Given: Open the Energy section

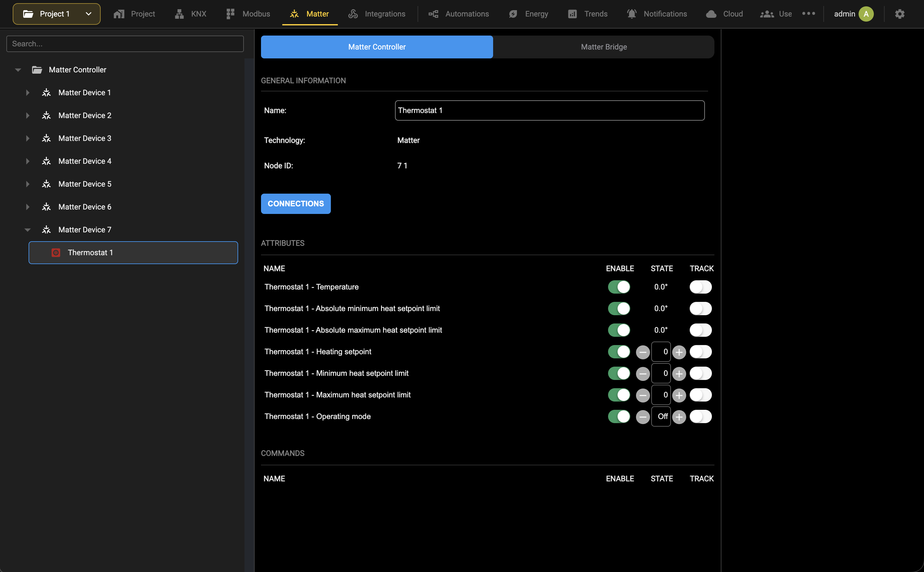Looking at the screenshot, I should 529,14.
